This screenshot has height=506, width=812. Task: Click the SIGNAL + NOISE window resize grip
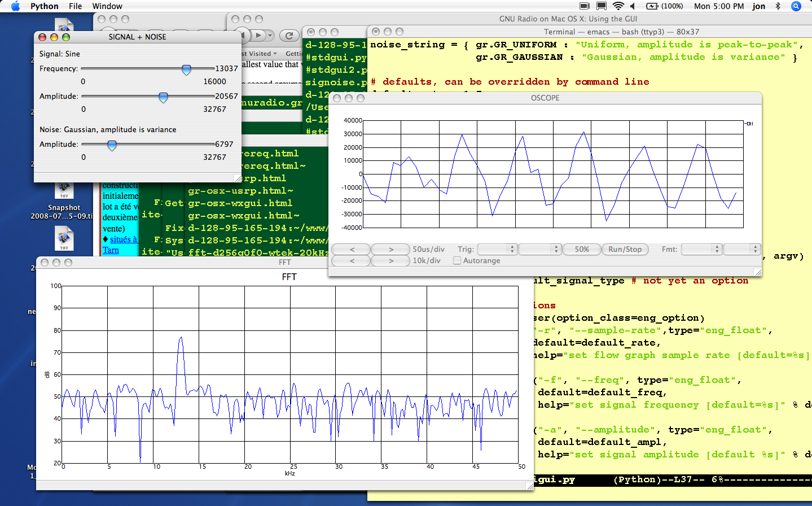[238, 178]
